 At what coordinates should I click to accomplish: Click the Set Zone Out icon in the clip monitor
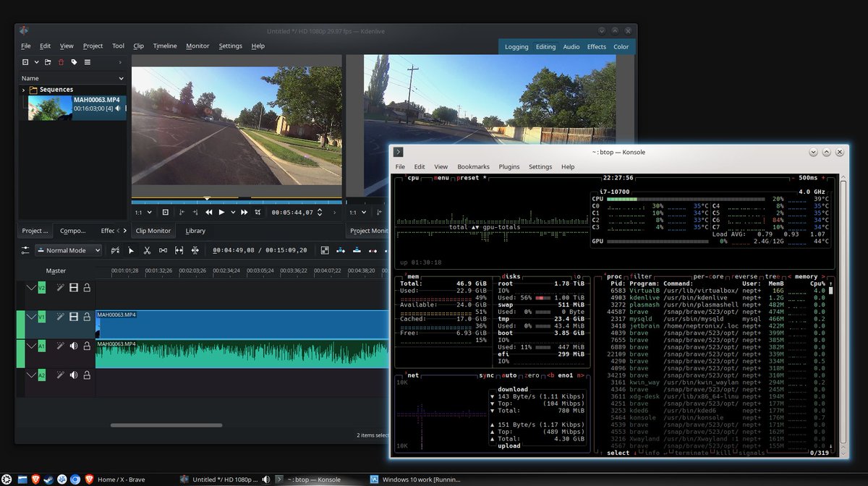pyautogui.click(x=195, y=213)
